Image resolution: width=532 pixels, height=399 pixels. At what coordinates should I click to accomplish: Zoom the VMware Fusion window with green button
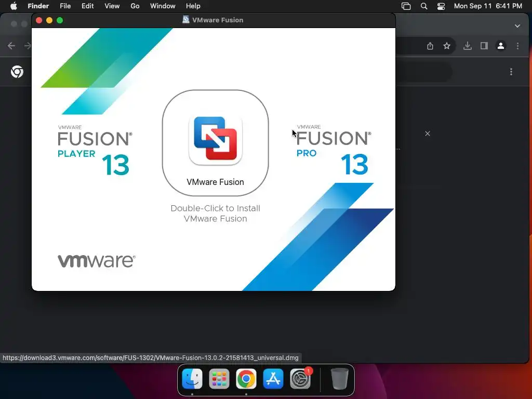click(60, 20)
